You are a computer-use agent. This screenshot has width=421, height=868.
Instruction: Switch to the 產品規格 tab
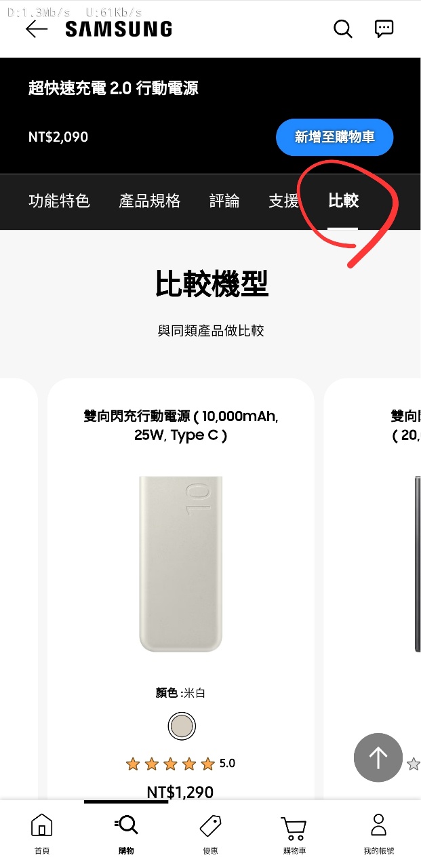149,201
